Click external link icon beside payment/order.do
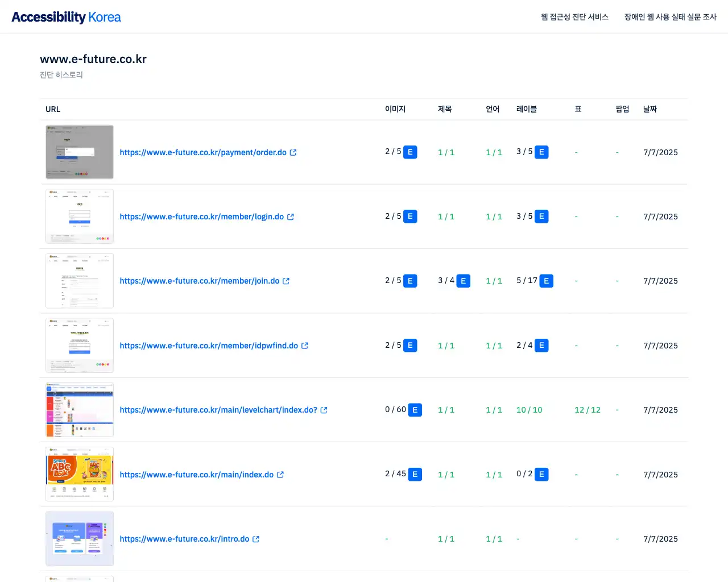The width and height of the screenshot is (728, 582). click(293, 152)
